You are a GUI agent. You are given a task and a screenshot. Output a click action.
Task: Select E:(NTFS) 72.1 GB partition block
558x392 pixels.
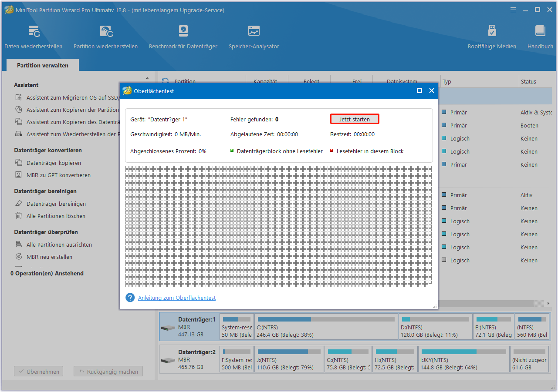point(494,327)
